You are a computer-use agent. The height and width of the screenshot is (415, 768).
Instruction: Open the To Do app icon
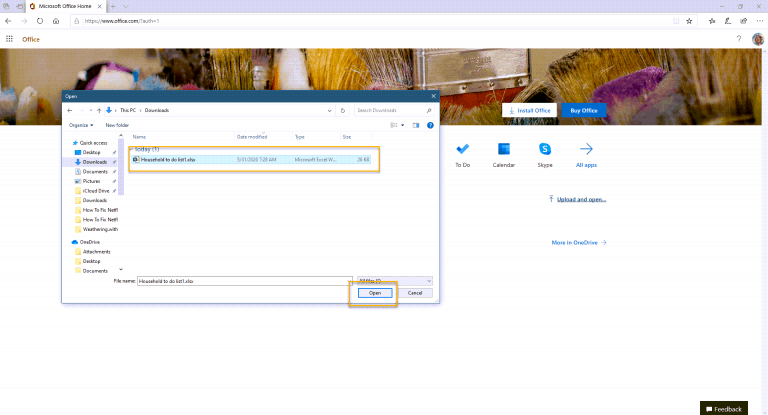pos(462,149)
